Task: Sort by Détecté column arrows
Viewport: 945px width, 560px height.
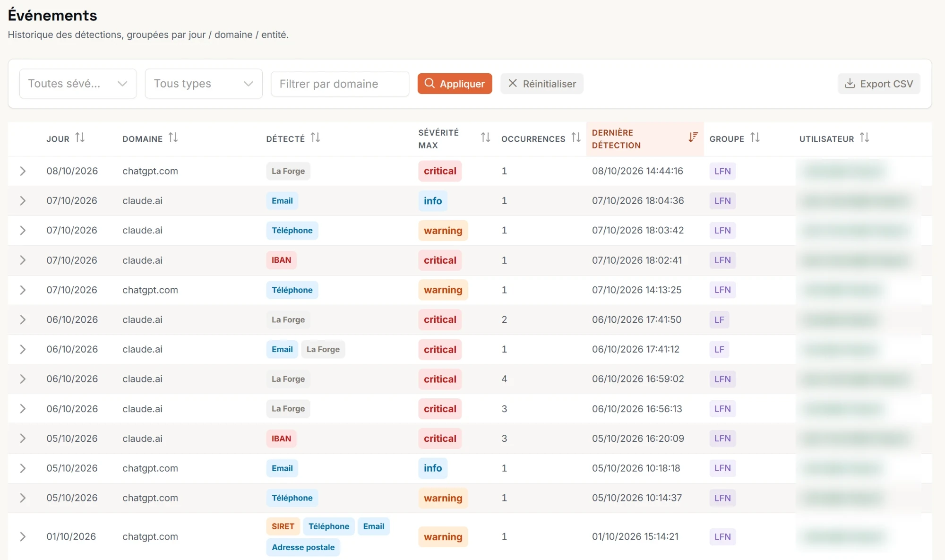Action: [315, 138]
